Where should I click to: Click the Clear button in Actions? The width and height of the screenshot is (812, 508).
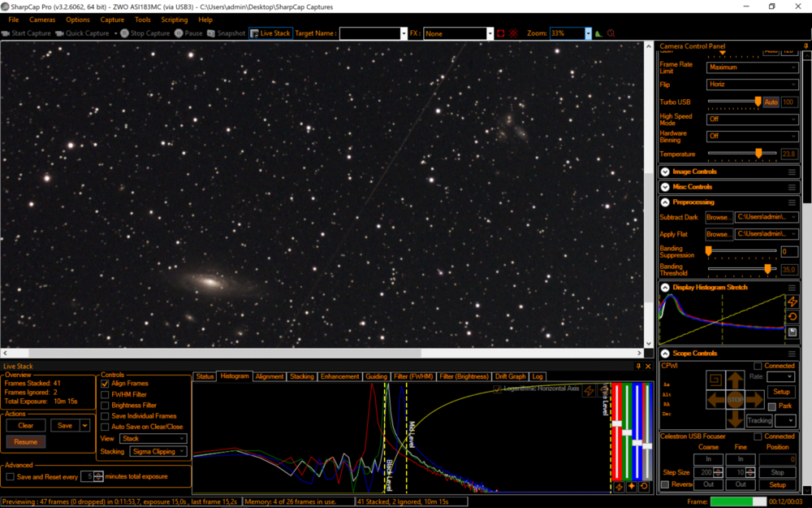25,426
